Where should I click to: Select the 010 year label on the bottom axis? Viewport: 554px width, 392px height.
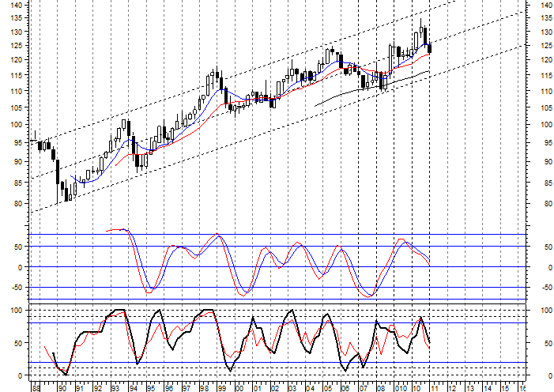click(401, 389)
